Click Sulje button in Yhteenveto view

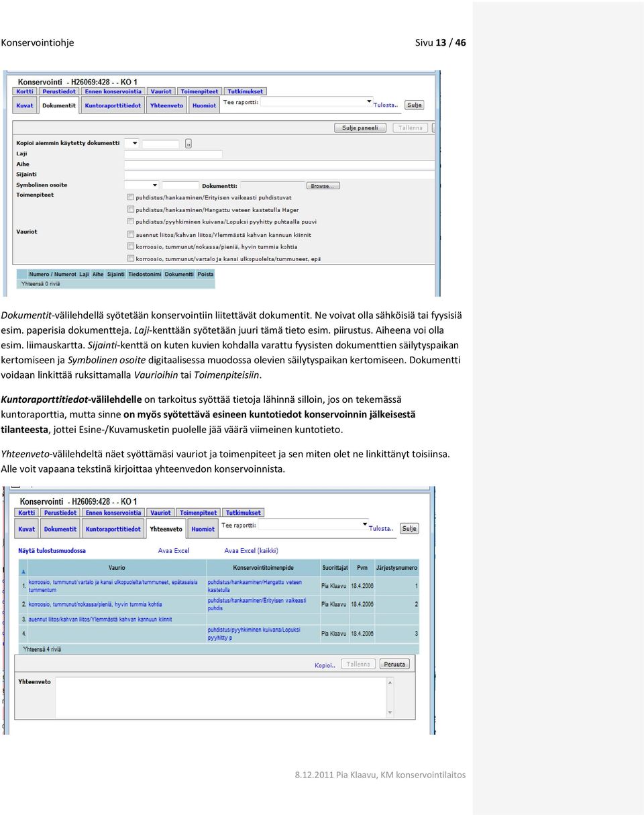409,528
